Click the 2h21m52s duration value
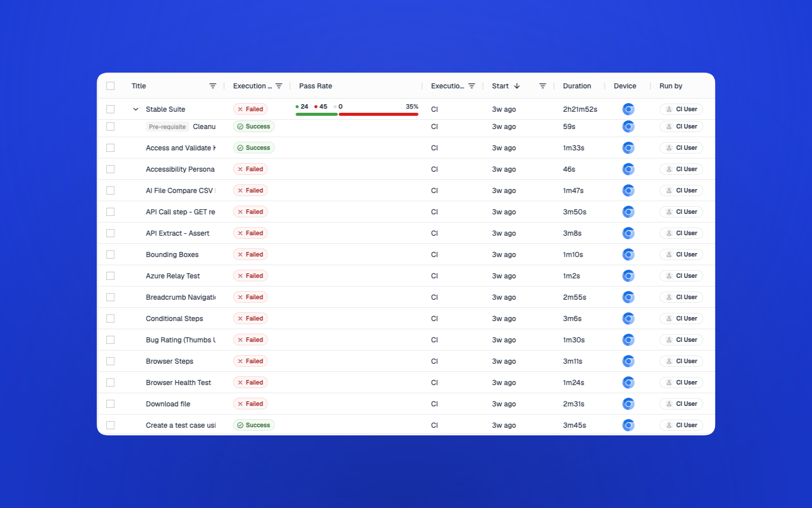This screenshot has height=508, width=812. pos(580,109)
